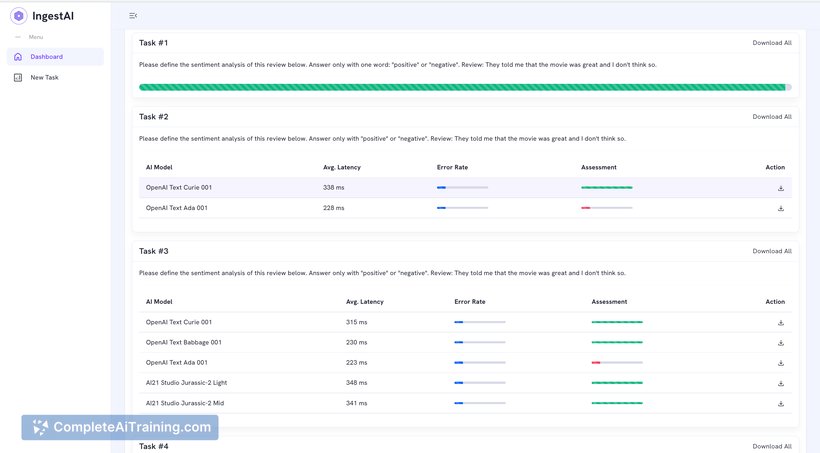The height and width of the screenshot is (453, 820).
Task: Download Task #3 OpenAI Text Babbage 001 result
Action: point(781,343)
